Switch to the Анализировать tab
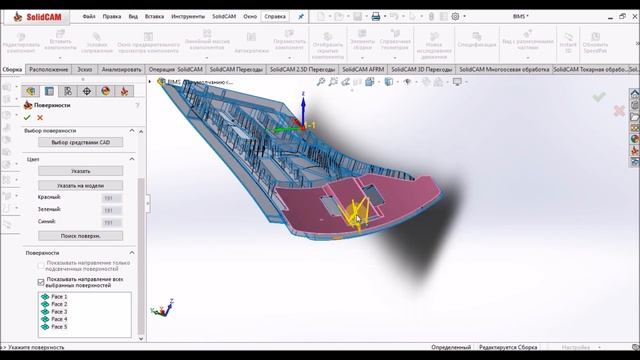This screenshot has height=360, width=640. pyautogui.click(x=121, y=69)
